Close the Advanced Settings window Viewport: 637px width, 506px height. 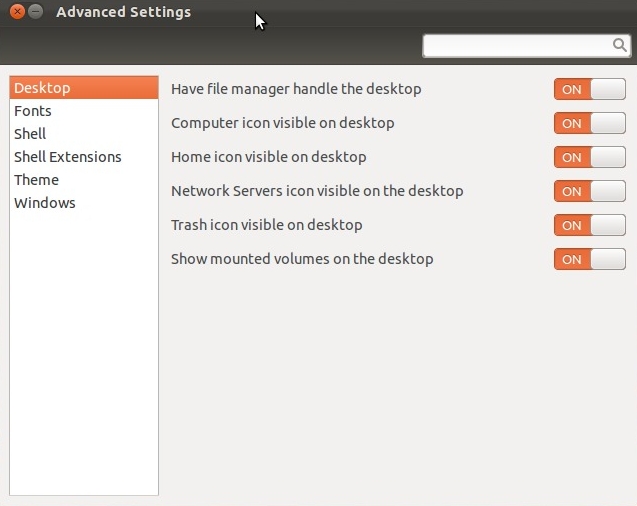point(17,11)
